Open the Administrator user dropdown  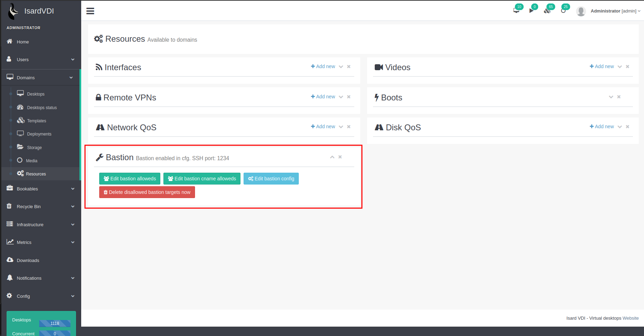[x=615, y=11]
